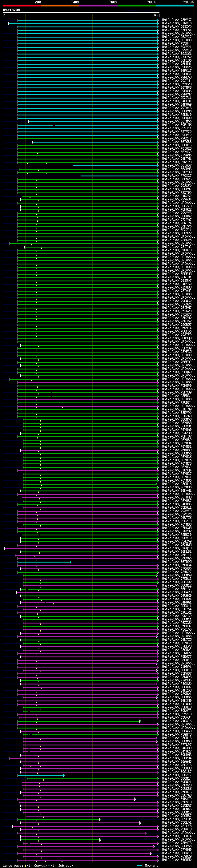Click the UniRef100_O94238 label
Image resolution: width=197 pixels, height=868 pixels.
pyautogui.click(x=176, y=433)
